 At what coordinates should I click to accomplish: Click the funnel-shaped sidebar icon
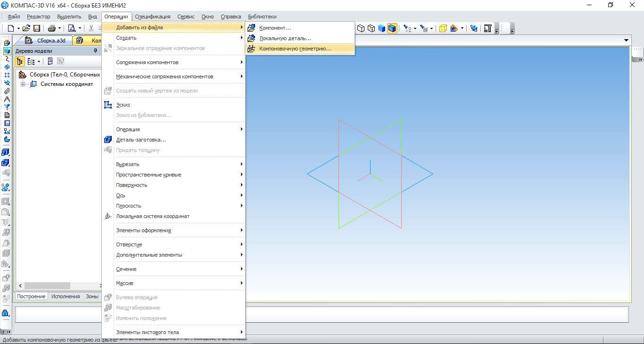click(7, 107)
